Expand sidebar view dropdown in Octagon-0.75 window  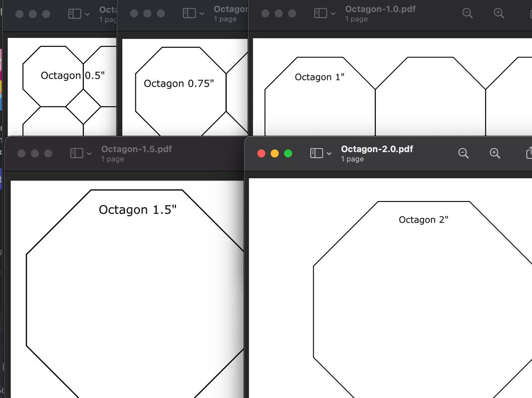(201, 13)
